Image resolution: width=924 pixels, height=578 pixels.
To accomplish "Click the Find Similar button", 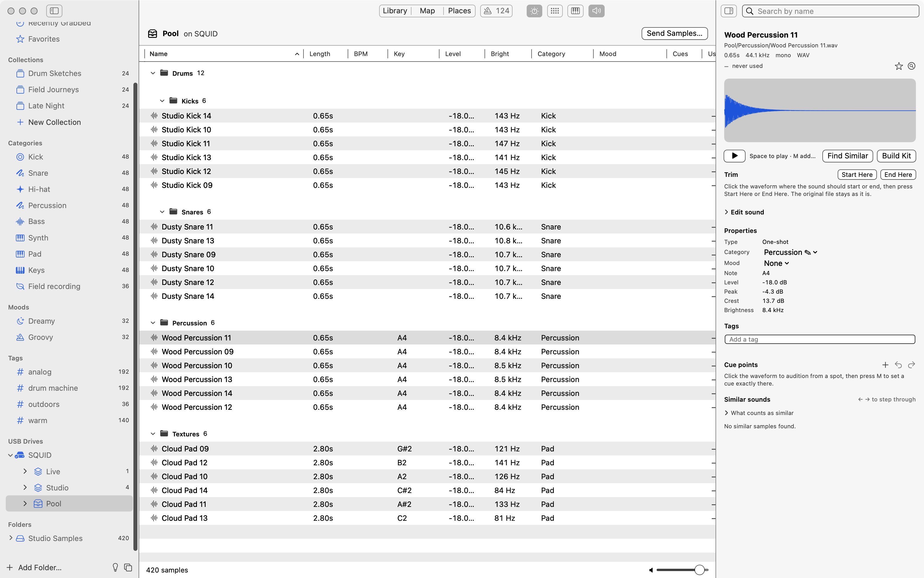I will 848,156.
